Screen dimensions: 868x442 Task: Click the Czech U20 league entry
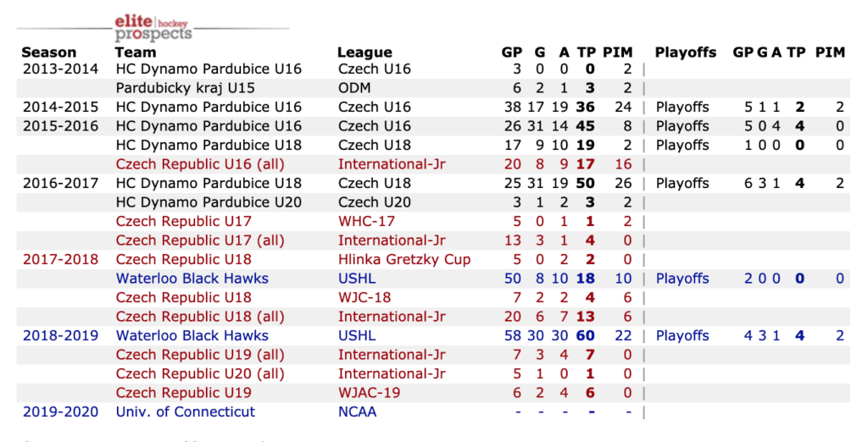pyautogui.click(x=374, y=202)
